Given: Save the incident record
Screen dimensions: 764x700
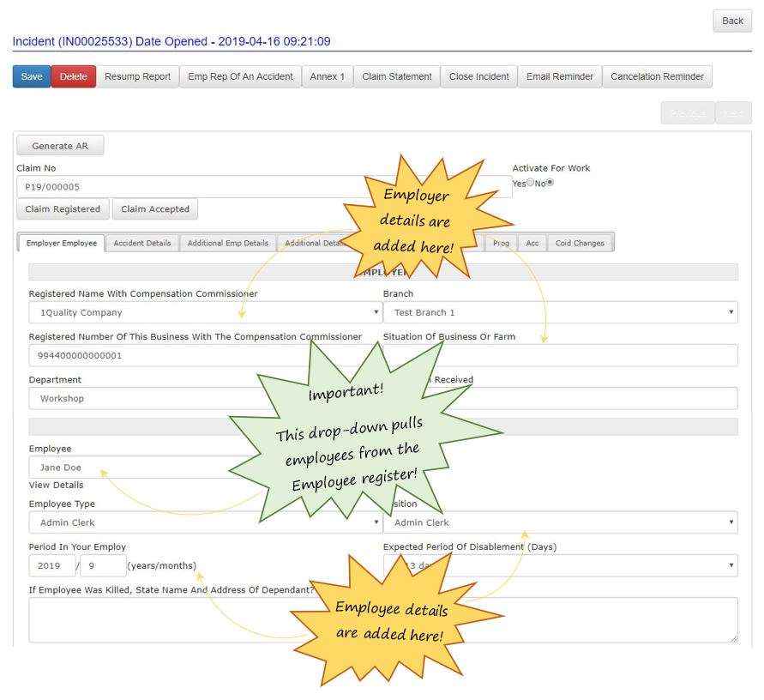Looking at the screenshot, I should pyautogui.click(x=30, y=75).
